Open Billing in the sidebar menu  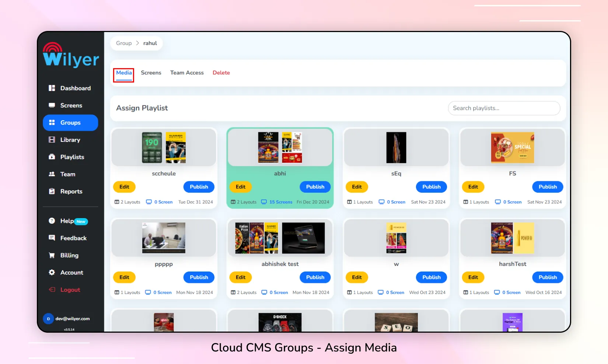[x=70, y=255]
